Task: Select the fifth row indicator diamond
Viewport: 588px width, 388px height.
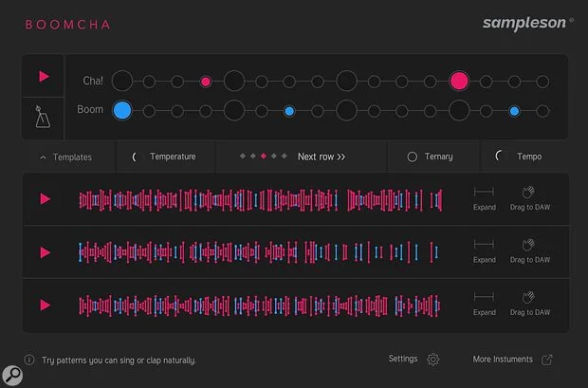Action: tap(285, 156)
